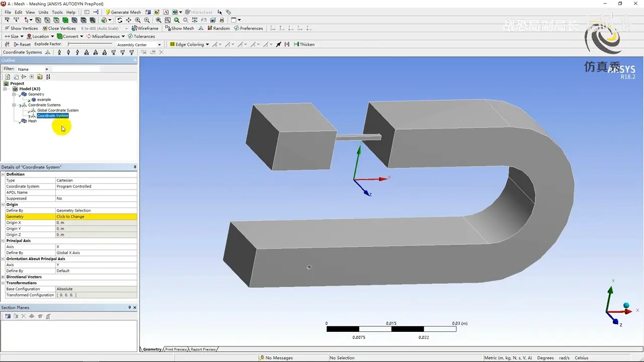
Task: Click the Explode Factor slider
Action: pos(91,44)
